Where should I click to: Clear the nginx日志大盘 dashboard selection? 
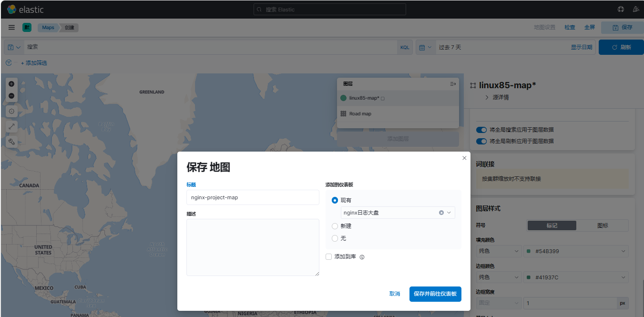click(441, 213)
